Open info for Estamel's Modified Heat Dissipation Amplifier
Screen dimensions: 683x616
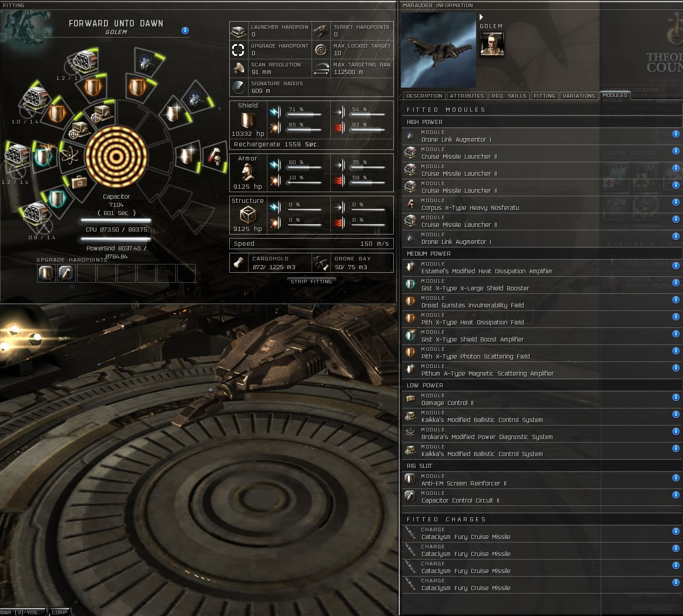[x=675, y=266]
